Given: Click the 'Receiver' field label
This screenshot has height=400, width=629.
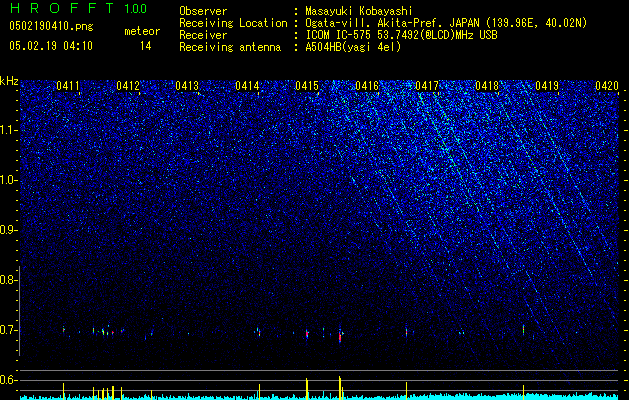Looking at the screenshot, I should 203,35.
